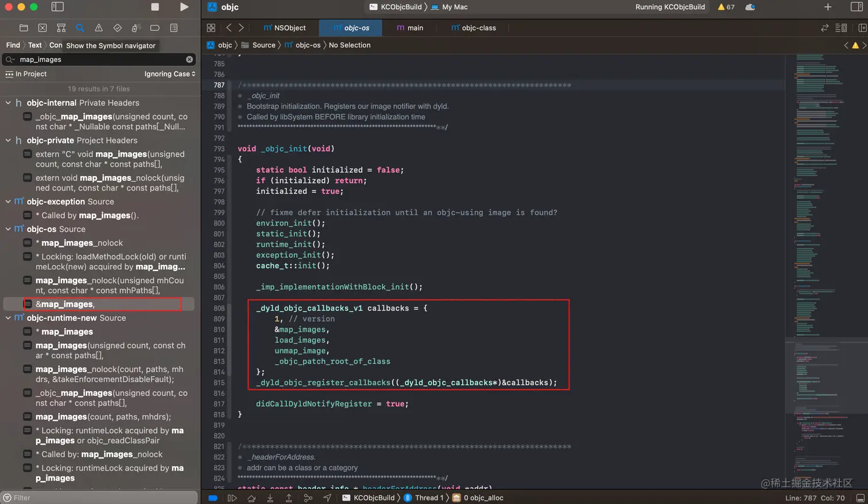Click the cloud status icon in toolbar

click(750, 7)
